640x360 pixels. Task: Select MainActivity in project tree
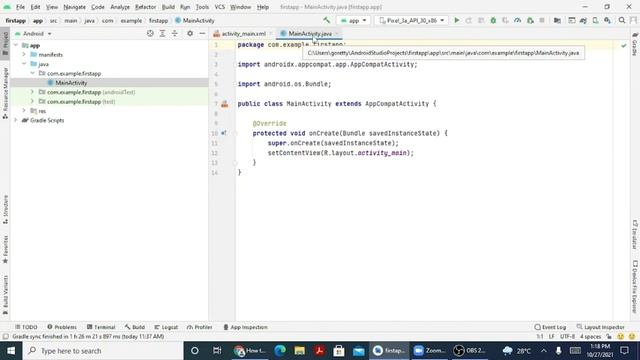[x=71, y=83]
